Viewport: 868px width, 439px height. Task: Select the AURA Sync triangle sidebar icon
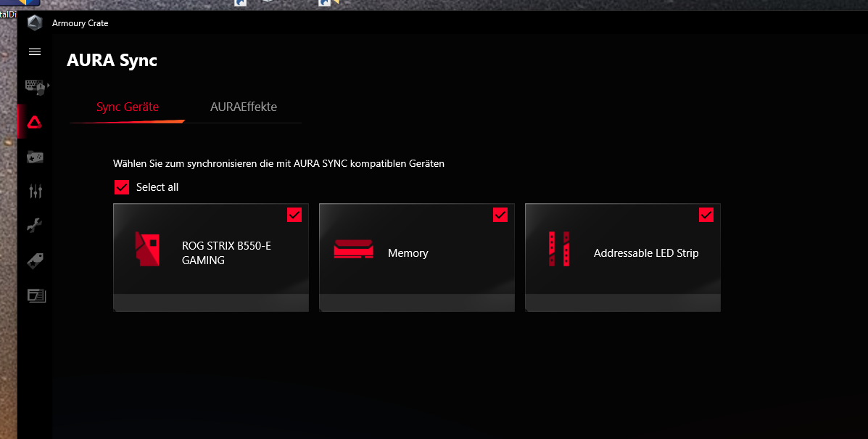34,123
